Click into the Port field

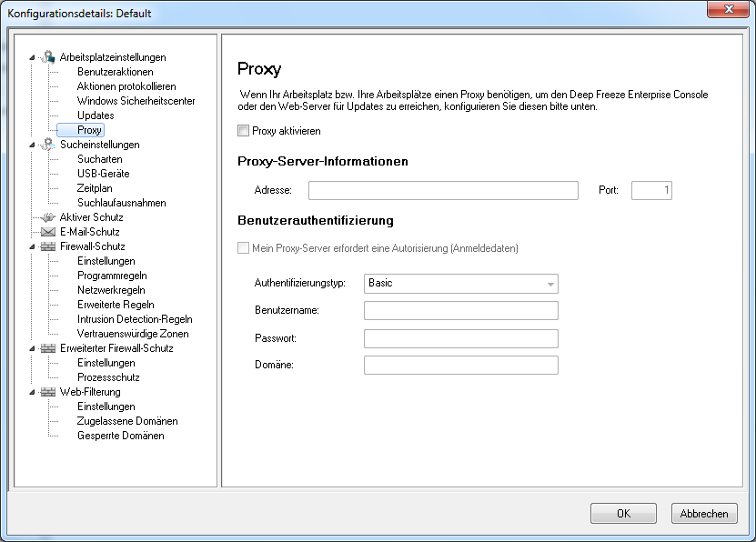651,190
